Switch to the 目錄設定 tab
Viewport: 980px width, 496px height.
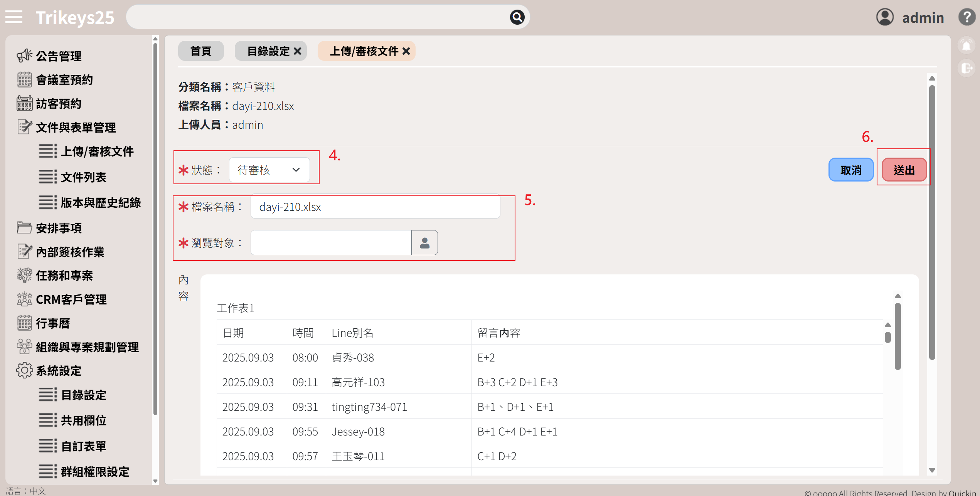click(268, 51)
